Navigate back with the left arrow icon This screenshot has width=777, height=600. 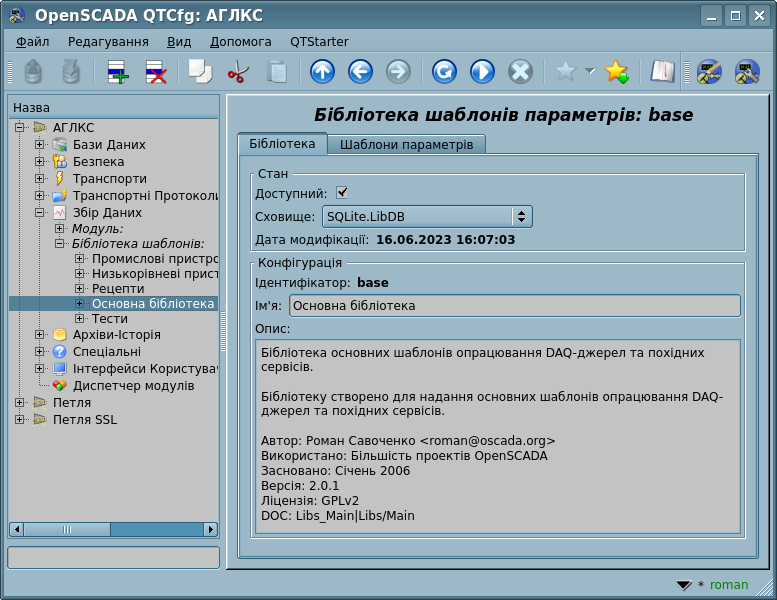(360, 72)
